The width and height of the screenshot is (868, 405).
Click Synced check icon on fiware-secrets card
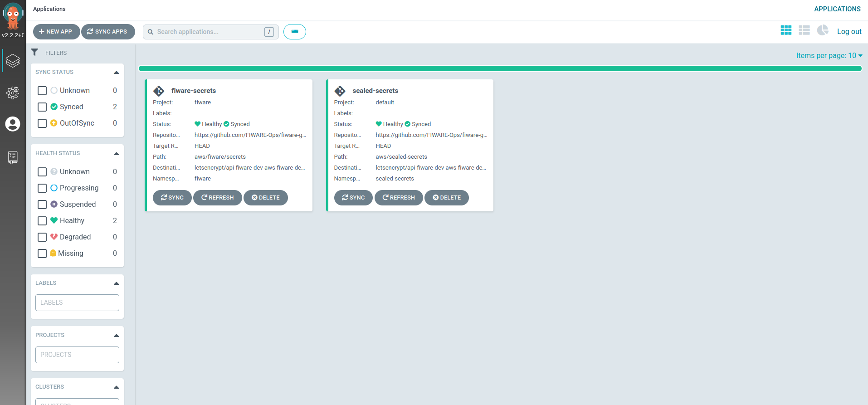click(226, 124)
